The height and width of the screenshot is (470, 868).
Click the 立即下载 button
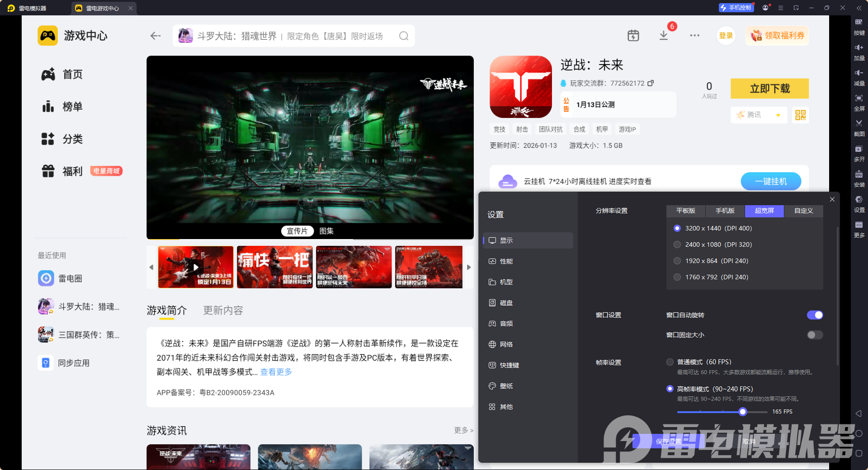tap(769, 89)
